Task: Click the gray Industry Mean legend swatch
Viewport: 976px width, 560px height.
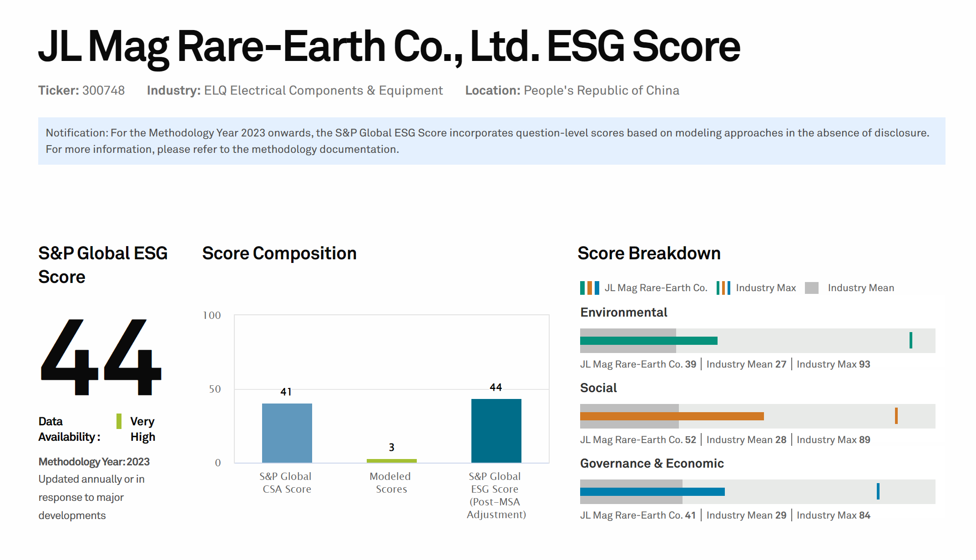Action: tap(811, 288)
